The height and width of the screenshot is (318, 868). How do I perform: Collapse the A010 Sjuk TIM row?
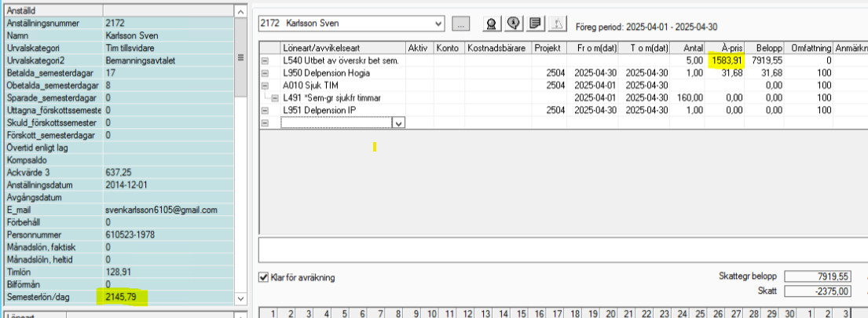click(265, 85)
